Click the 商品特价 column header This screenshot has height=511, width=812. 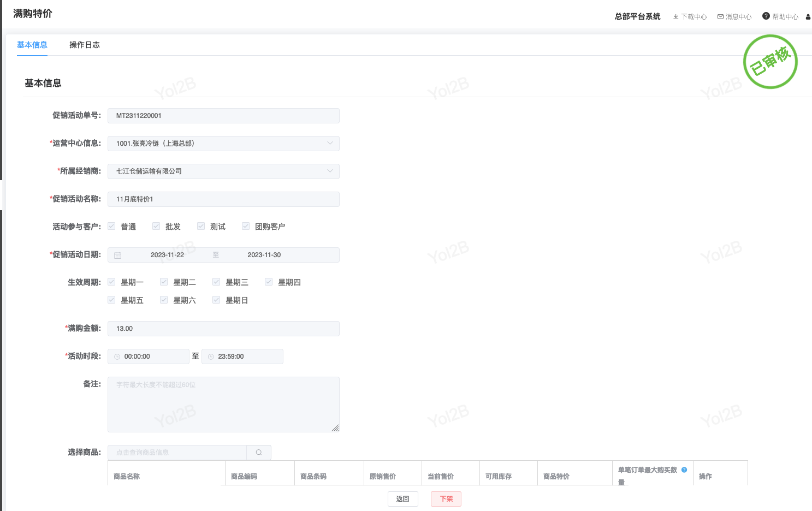click(x=556, y=477)
